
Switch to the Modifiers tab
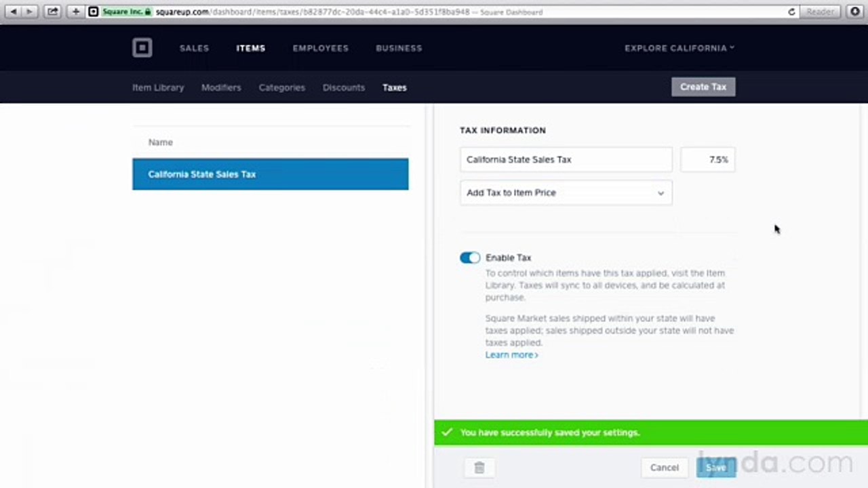click(221, 87)
